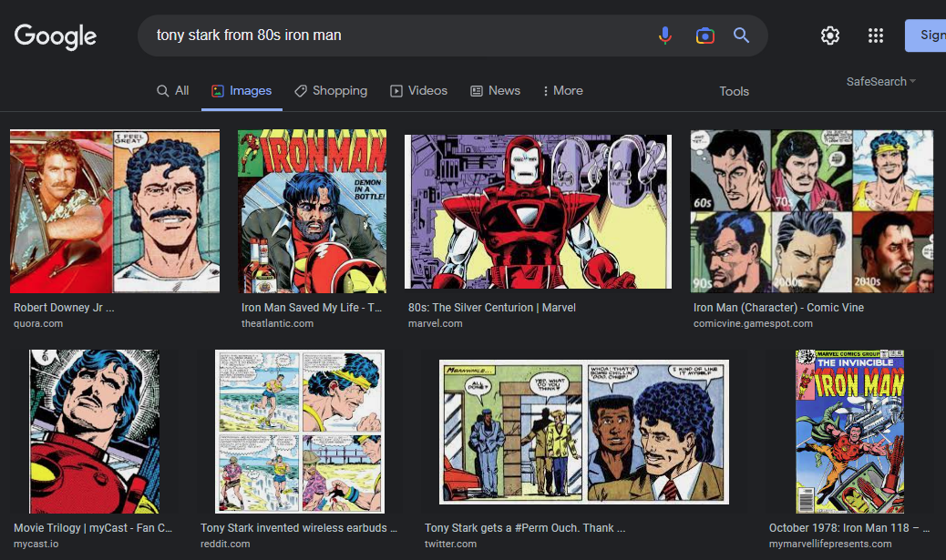
Task: Open the Google apps grid
Action: tap(876, 36)
